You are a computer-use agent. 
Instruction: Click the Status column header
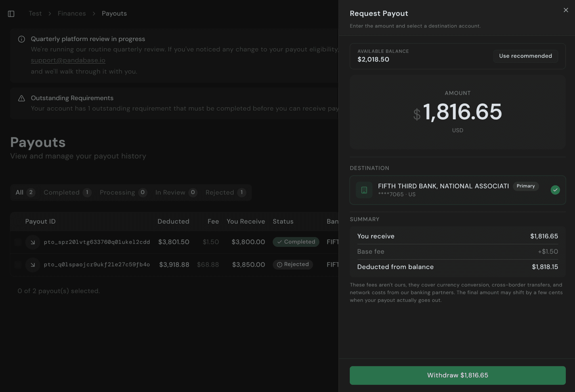[x=283, y=221]
